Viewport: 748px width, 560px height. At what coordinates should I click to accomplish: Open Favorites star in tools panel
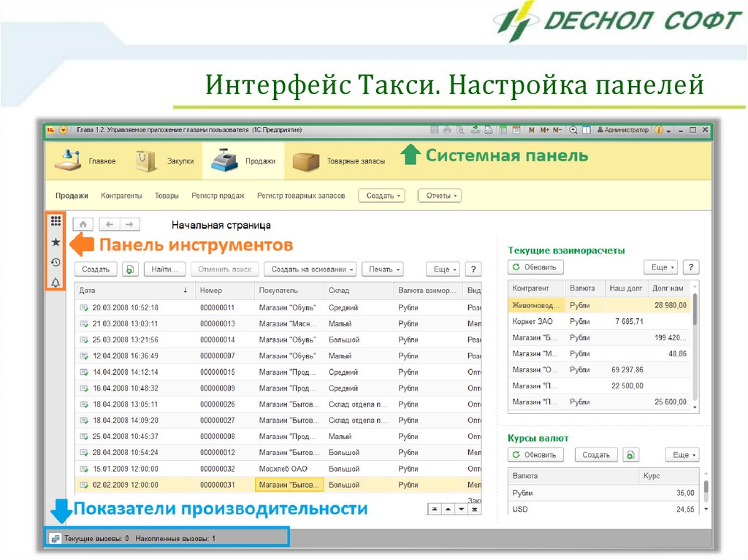pos(56,242)
